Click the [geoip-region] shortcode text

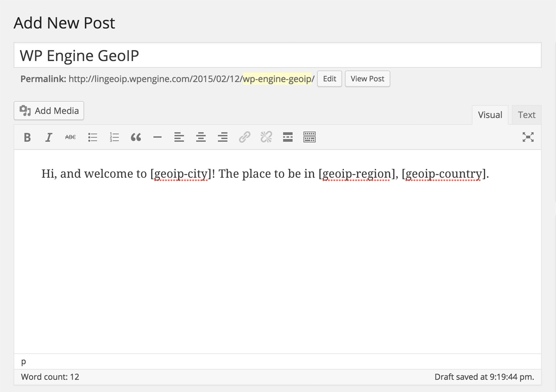[357, 174]
